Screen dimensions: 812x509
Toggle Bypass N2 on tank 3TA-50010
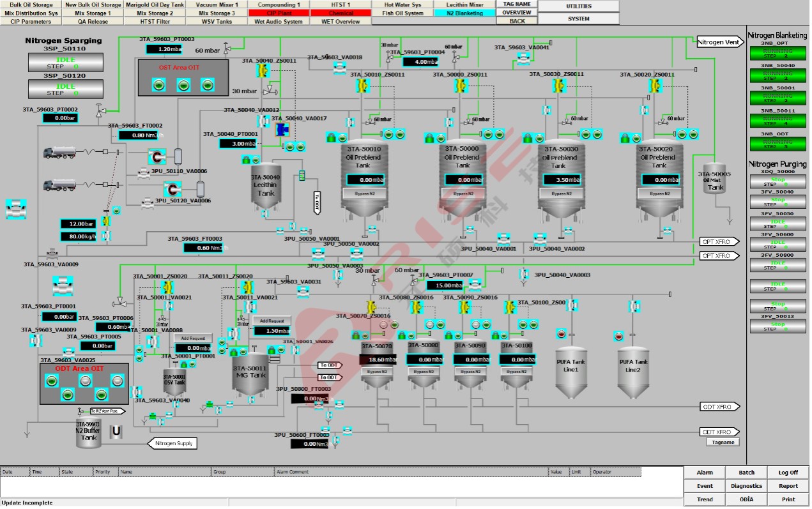coord(363,193)
